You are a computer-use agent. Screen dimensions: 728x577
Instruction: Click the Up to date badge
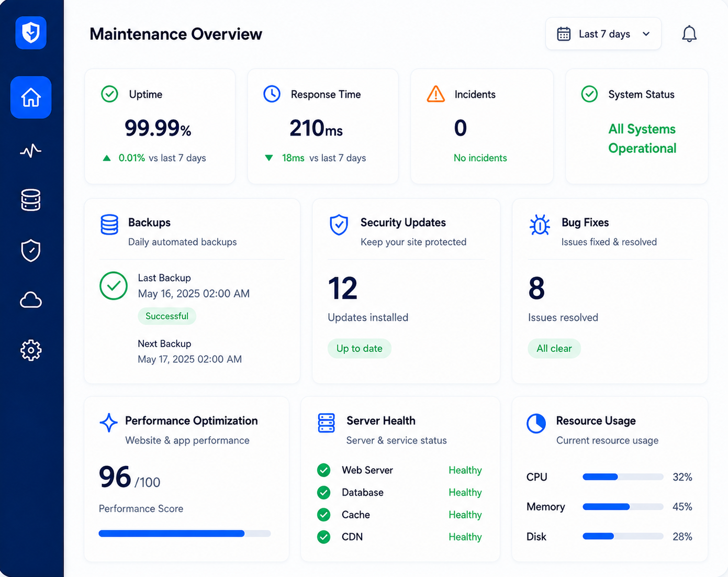tap(360, 349)
